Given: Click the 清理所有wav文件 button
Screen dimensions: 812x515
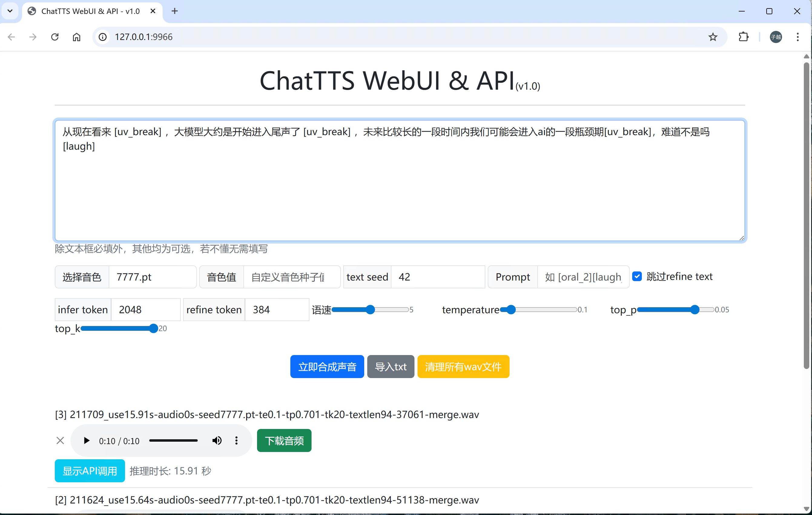Looking at the screenshot, I should (463, 367).
